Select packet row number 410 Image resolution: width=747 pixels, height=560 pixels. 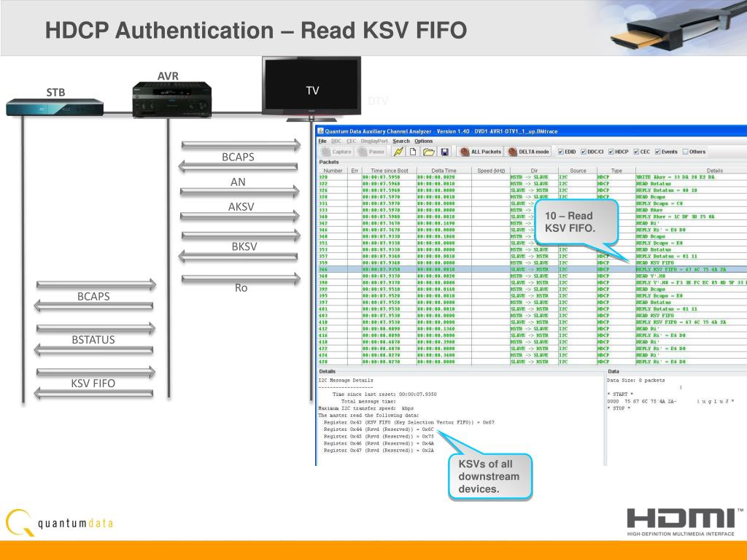[532, 322]
